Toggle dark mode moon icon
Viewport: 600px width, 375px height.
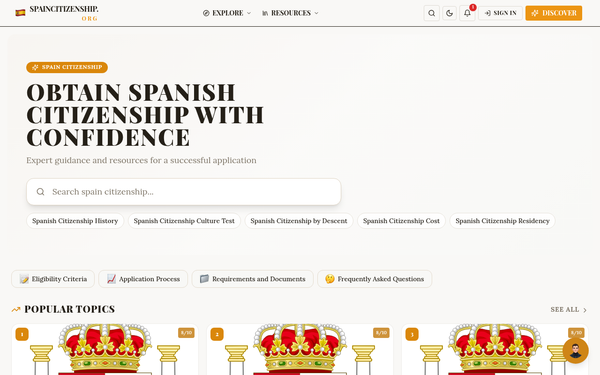click(x=449, y=13)
